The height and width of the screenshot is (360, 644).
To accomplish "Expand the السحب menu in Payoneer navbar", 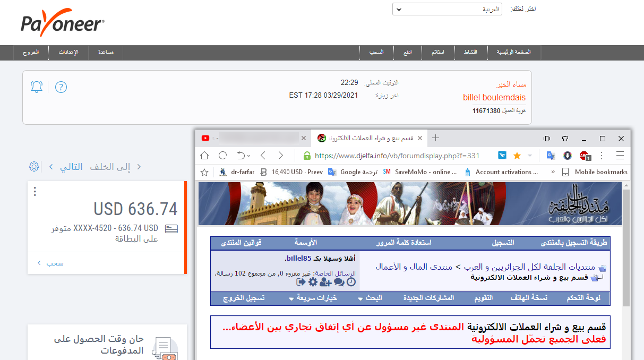I will 377,53.
